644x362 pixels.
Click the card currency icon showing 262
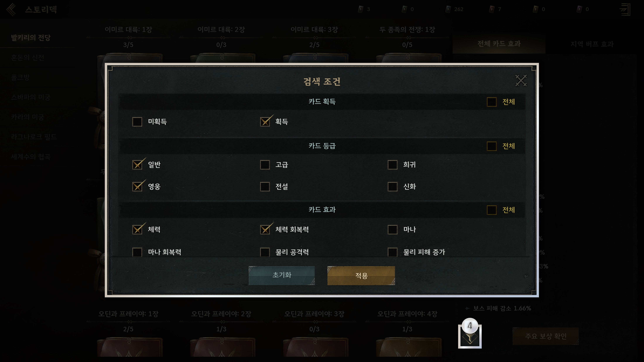point(448,9)
